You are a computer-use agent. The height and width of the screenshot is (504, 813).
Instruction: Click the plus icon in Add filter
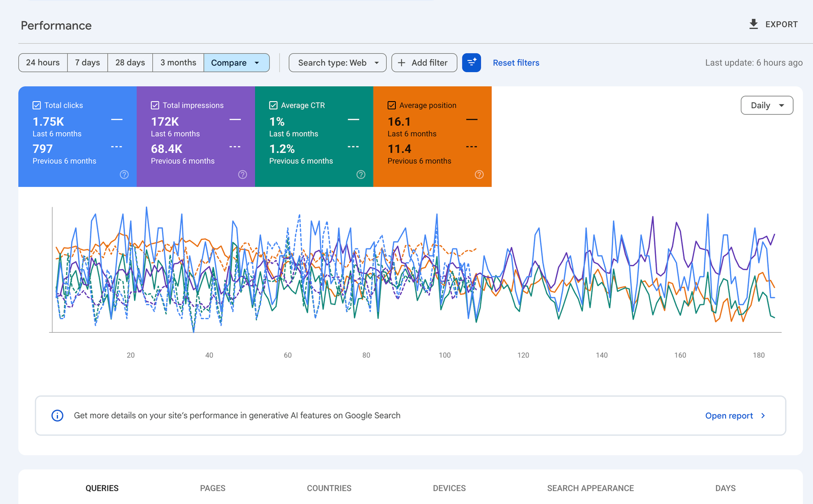(x=401, y=62)
